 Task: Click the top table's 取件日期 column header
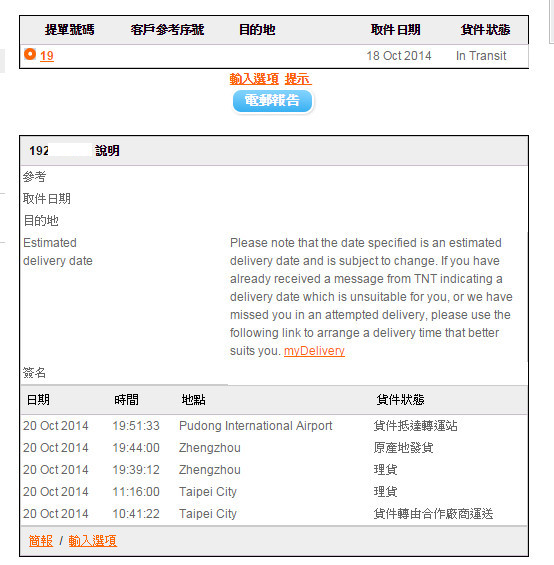(x=396, y=30)
